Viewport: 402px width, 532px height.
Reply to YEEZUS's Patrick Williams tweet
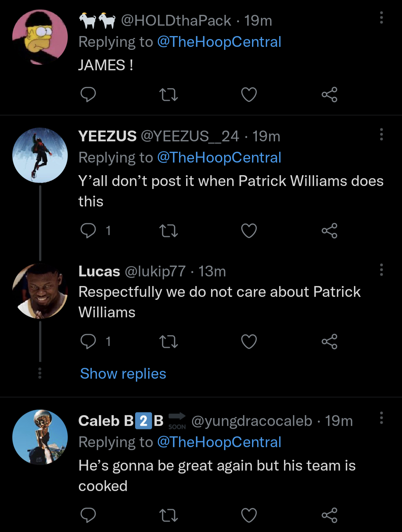(x=88, y=231)
